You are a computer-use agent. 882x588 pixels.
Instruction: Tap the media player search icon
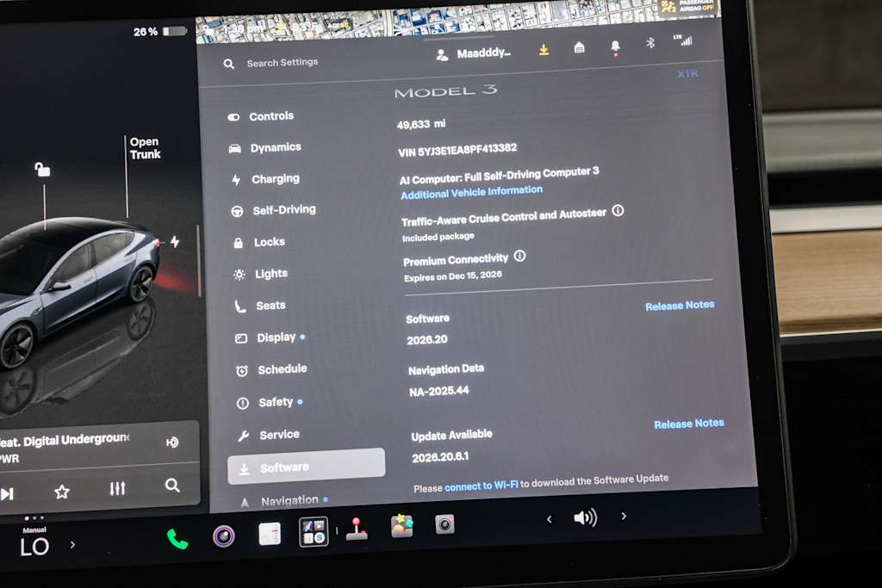tap(172, 486)
